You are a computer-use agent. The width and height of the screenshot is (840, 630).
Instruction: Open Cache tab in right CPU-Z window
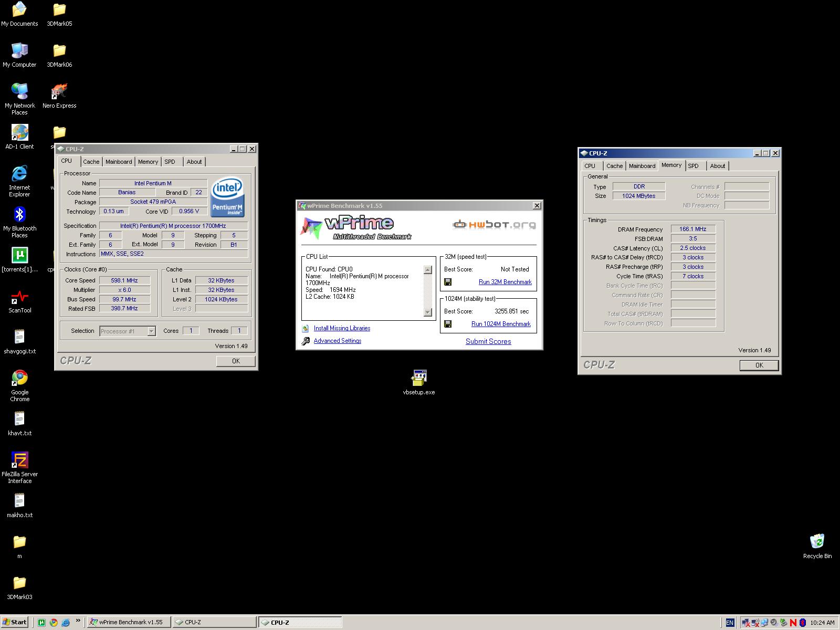tap(614, 166)
